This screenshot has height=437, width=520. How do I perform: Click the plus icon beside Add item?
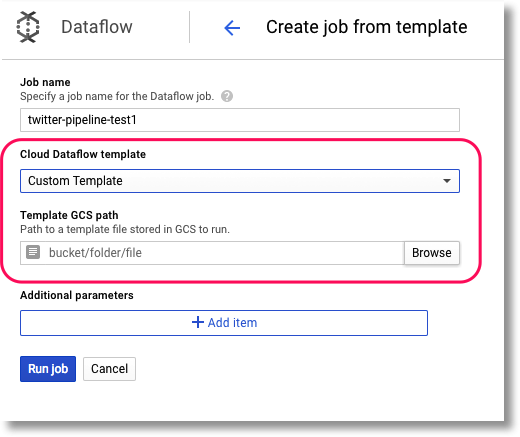[198, 322]
